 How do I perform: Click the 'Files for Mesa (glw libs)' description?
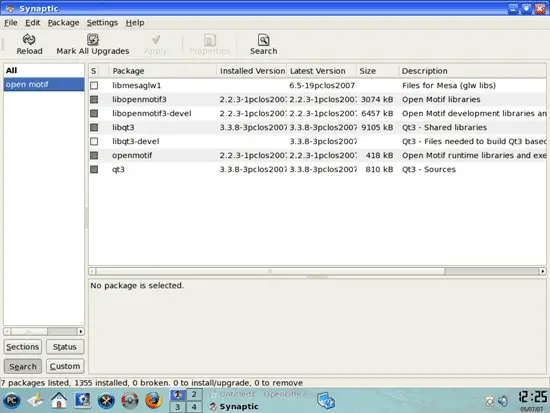tap(449, 85)
